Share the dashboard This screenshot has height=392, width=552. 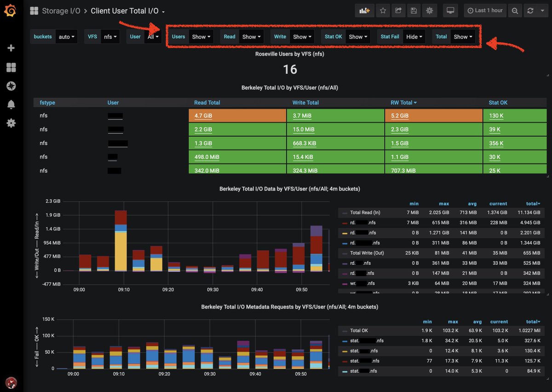coord(398,11)
